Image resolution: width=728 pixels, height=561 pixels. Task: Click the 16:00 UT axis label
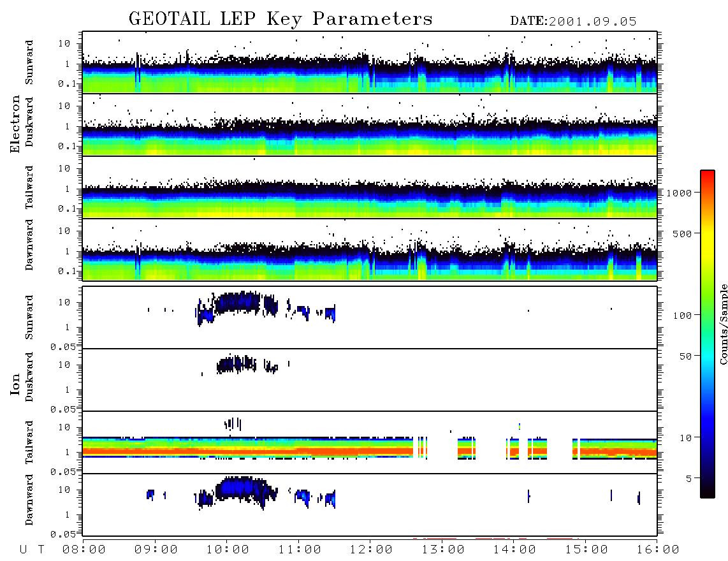tap(658, 550)
